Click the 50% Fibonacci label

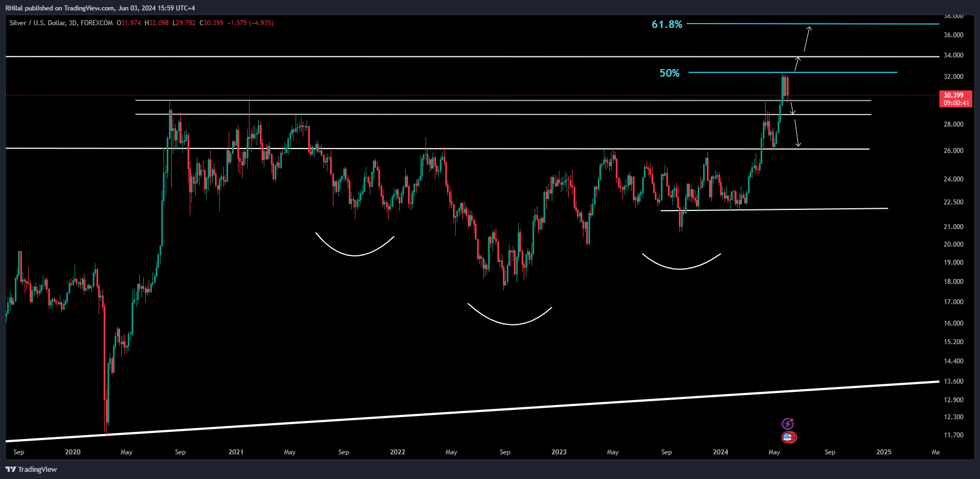670,73
